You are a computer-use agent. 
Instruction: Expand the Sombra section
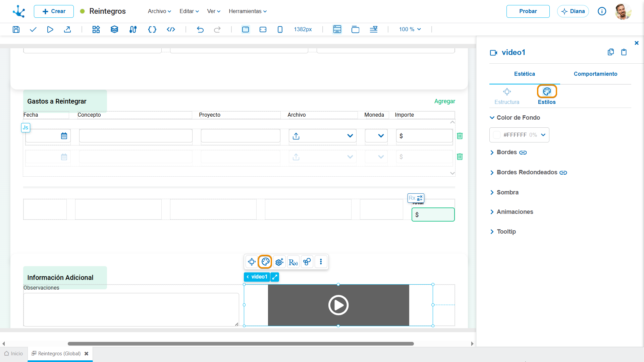point(504,192)
